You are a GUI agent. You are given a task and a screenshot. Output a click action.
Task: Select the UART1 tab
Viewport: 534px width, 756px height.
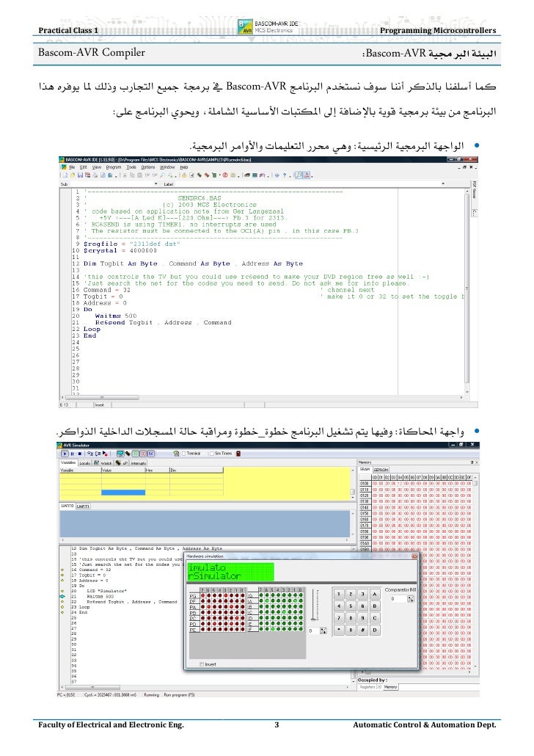point(83,506)
